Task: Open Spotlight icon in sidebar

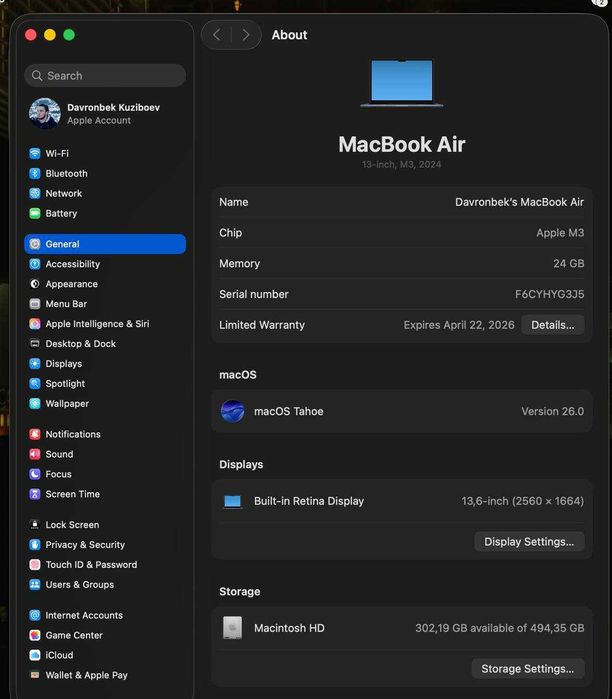Action: coord(35,383)
